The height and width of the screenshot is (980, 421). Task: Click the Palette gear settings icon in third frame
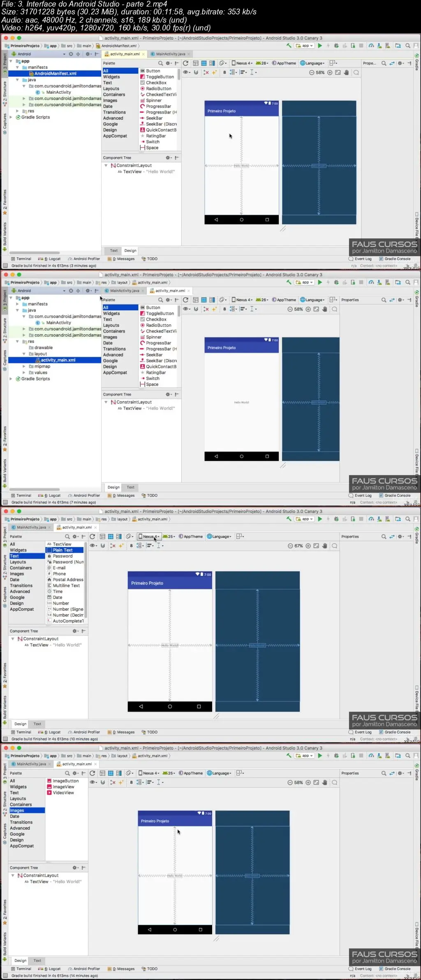(x=75, y=537)
